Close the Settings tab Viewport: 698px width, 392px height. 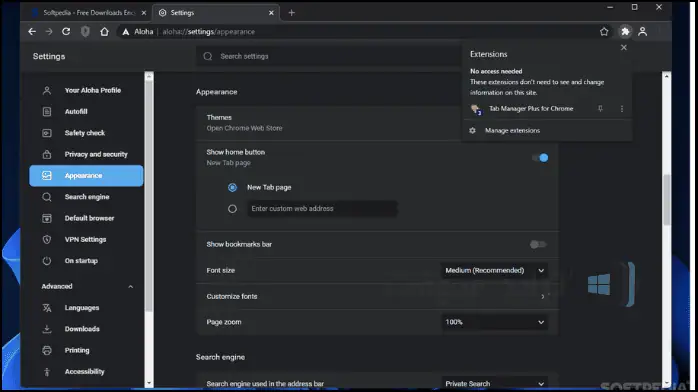tap(271, 13)
